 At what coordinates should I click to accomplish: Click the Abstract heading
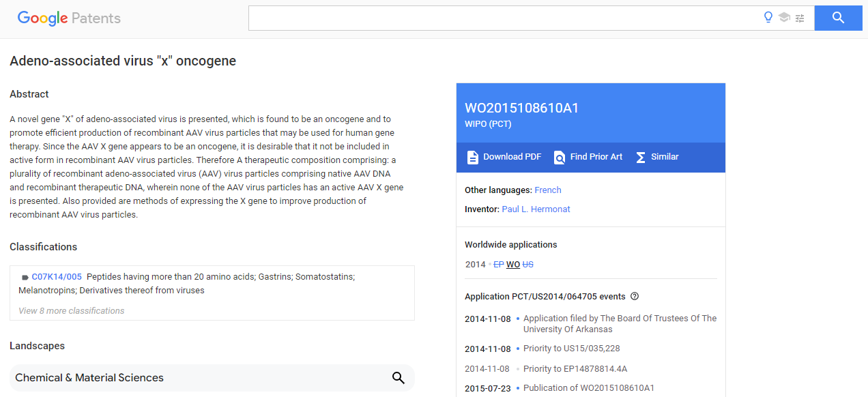29,94
